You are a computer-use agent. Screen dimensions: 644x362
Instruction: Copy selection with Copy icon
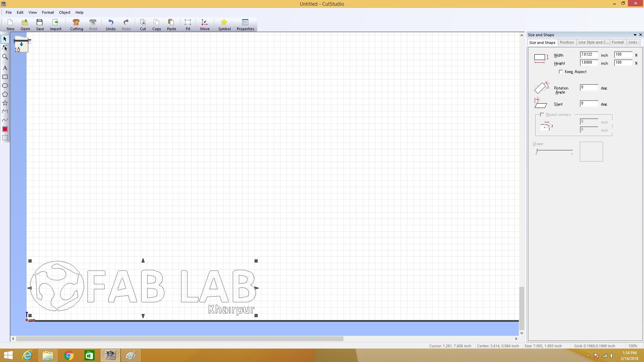pyautogui.click(x=157, y=24)
